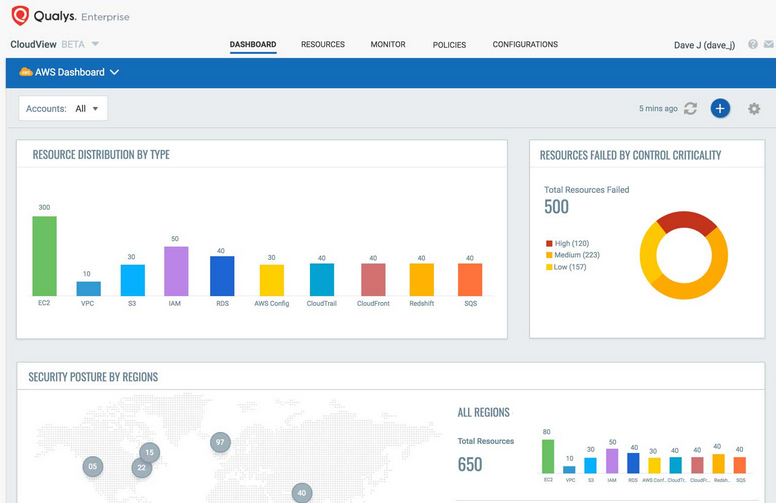Screen dimensions: 776x503
Task: Select the Configurations tab
Action: [x=525, y=45]
